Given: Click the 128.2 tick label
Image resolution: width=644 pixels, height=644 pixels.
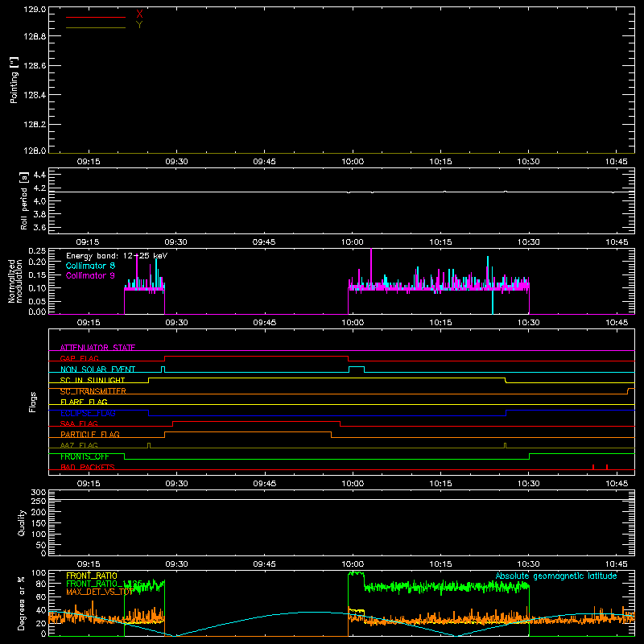Looking at the screenshot, I should (x=35, y=125).
